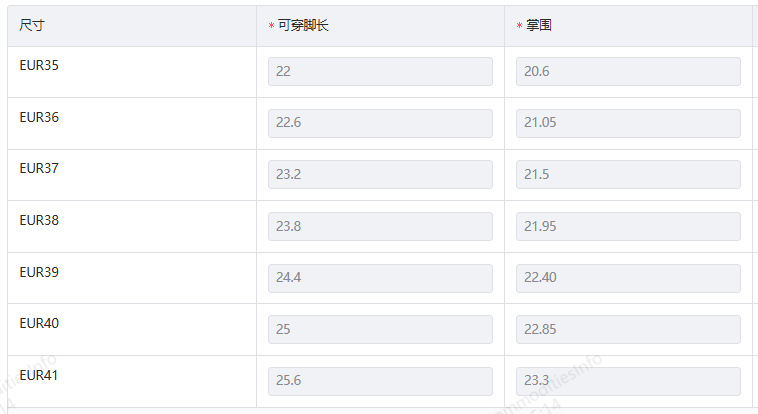
Task: Select the EUR36 掌围 field showing 21.05
Action: coord(628,123)
